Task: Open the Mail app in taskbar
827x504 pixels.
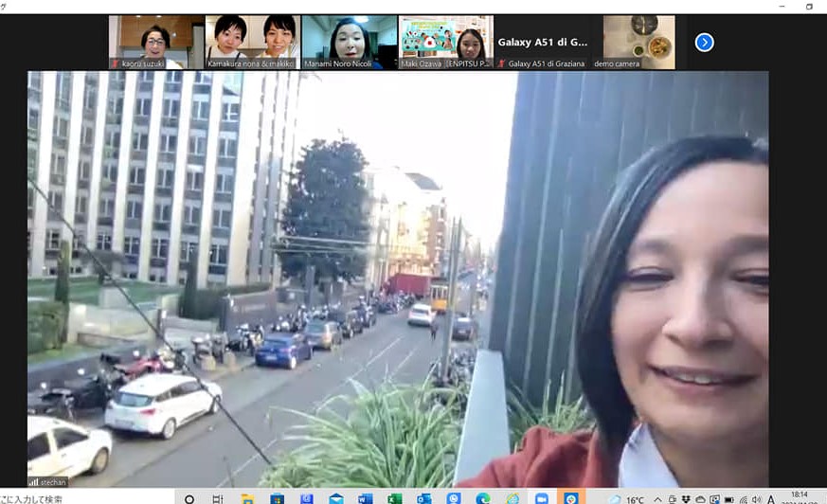Action: click(x=335, y=498)
